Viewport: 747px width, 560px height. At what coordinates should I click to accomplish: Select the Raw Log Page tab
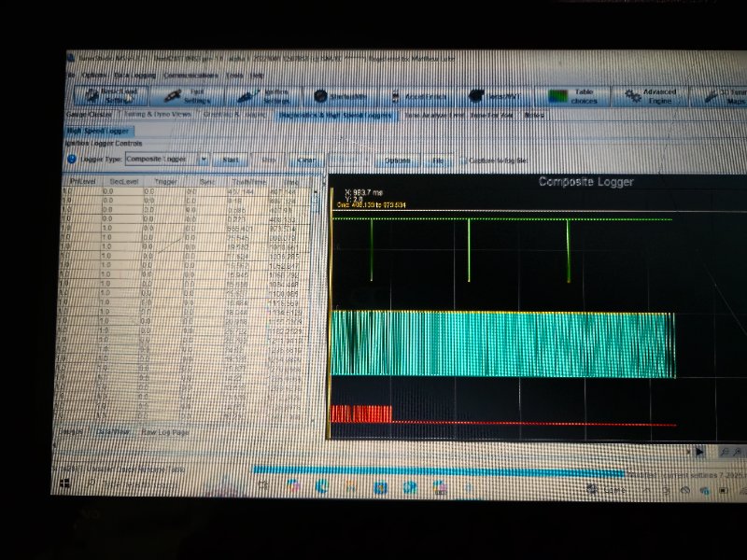166,433
